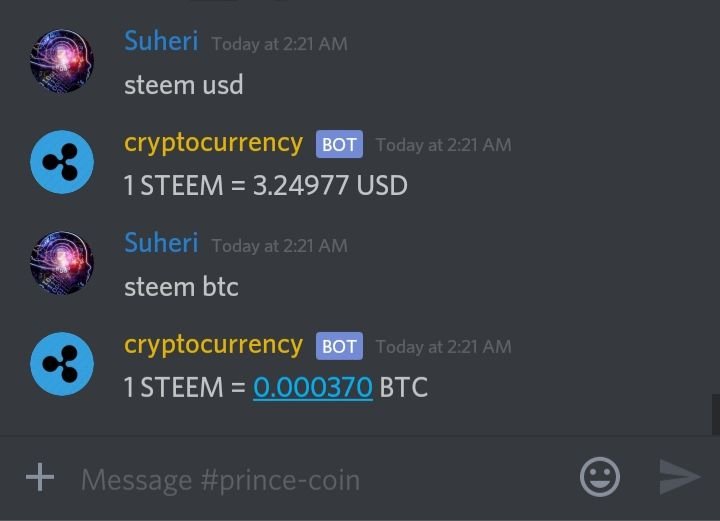Open Suheri's avatar on 'steem usd' message
This screenshot has height=521, width=720.
[x=62, y=61]
